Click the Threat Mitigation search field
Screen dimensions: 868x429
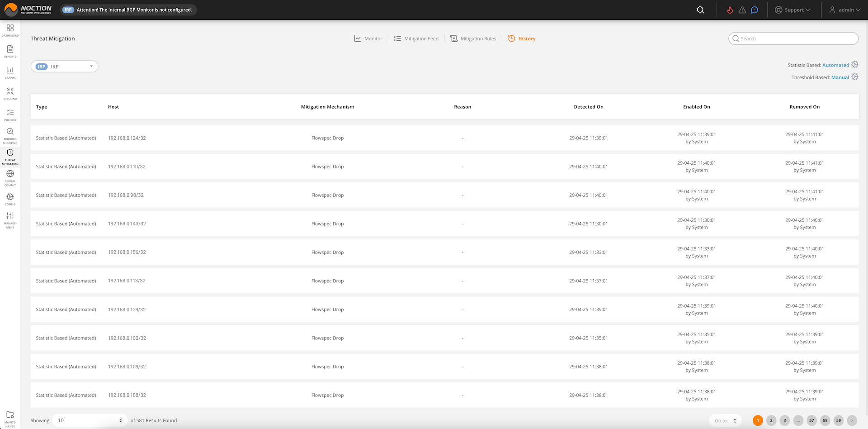click(793, 38)
